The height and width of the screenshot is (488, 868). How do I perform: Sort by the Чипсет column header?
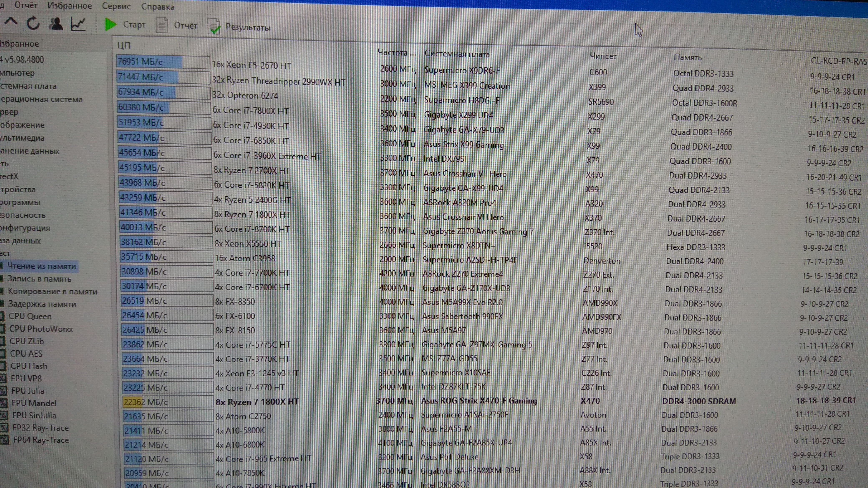603,56
